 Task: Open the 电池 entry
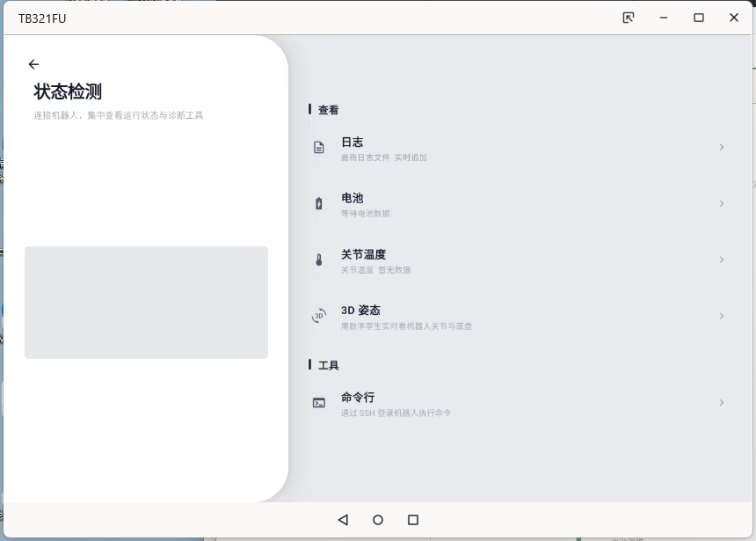point(520,204)
